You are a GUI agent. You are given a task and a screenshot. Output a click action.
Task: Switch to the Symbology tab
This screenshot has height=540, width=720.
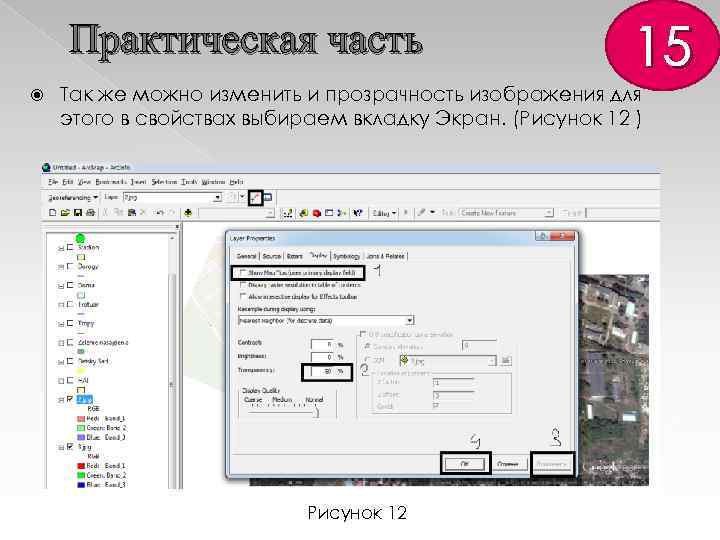click(346, 256)
